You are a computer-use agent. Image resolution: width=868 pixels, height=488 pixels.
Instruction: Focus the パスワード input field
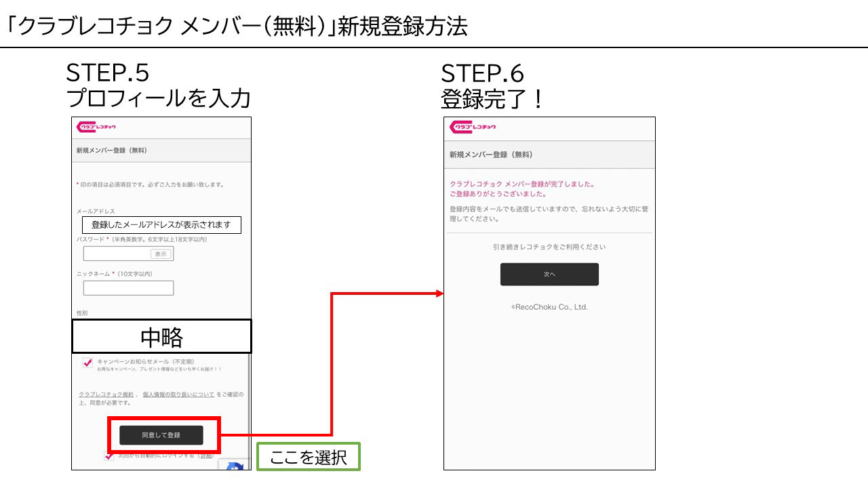(128, 254)
